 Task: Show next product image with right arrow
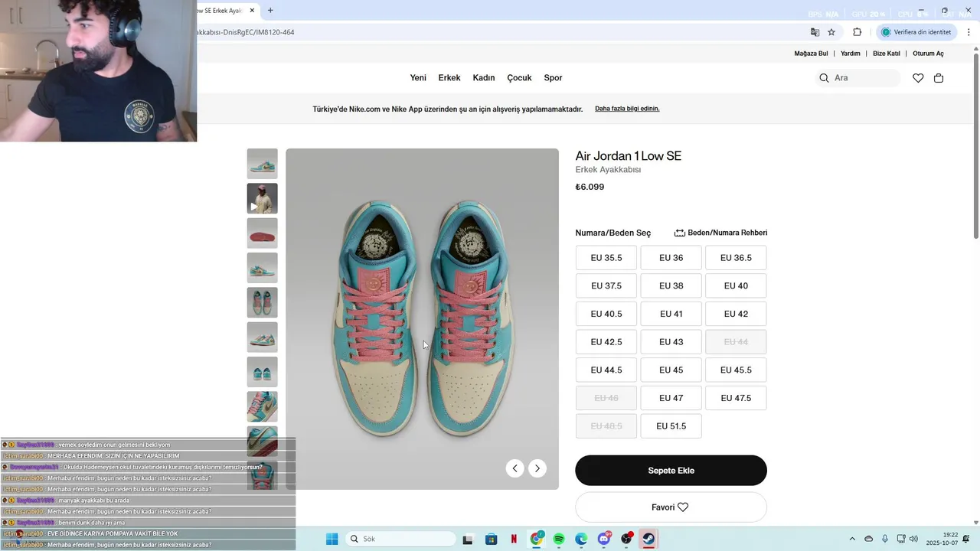(x=537, y=468)
